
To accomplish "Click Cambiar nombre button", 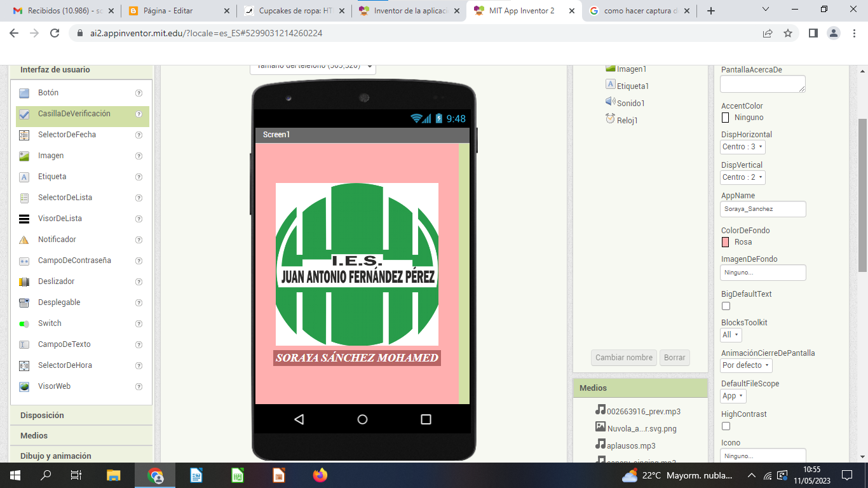I will click(624, 358).
